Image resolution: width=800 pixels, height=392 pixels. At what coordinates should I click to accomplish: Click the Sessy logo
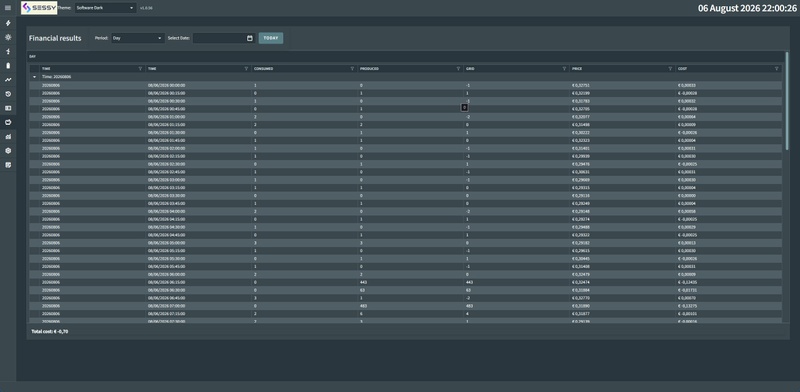coord(39,8)
